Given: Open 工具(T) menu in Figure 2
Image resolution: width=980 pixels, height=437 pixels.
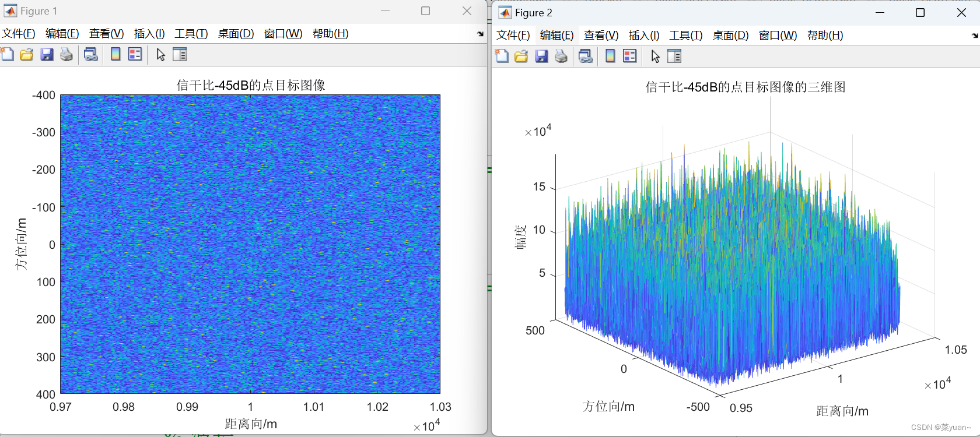Looking at the screenshot, I should 686,36.
